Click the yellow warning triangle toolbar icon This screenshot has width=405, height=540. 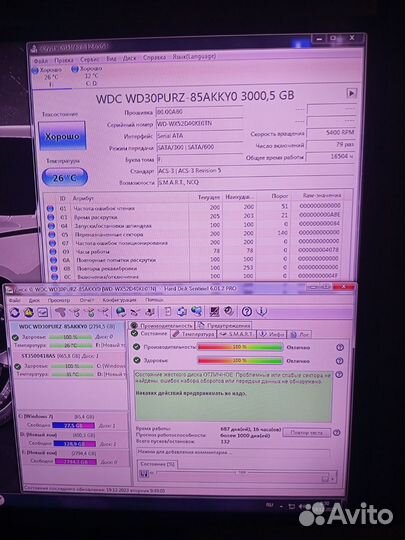pyautogui.click(x=28, y=312)
